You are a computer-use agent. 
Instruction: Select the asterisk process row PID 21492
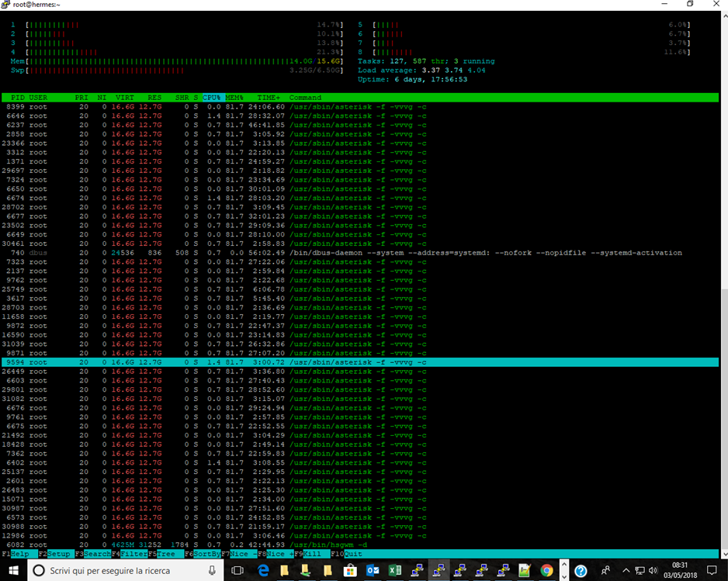coord(360,435)
